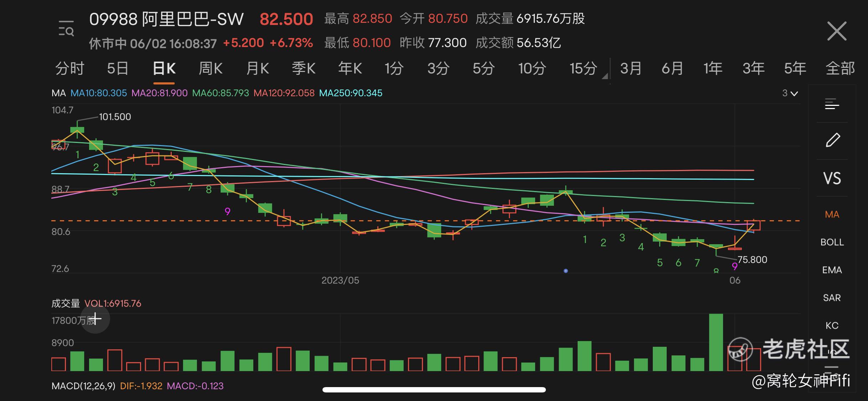Switch on the SAR indicator
868x401 pixels.
click(832, 298)
